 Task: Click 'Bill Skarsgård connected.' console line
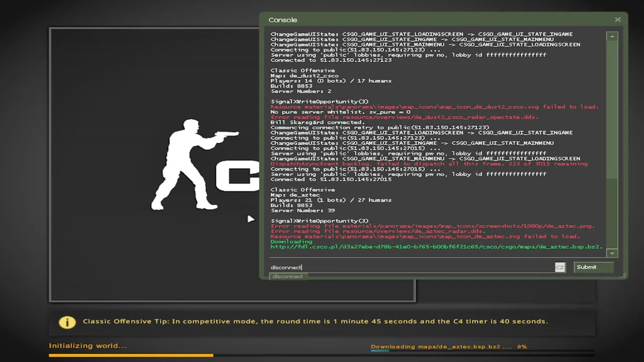[317, 122]
